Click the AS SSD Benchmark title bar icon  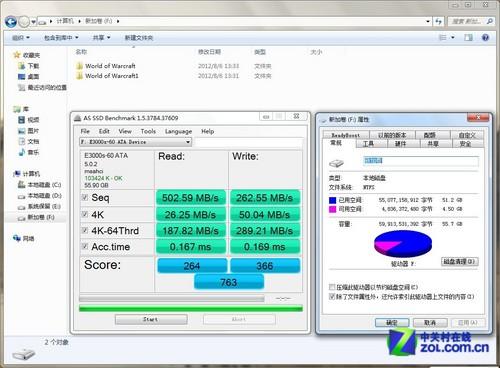coord(77,118)
